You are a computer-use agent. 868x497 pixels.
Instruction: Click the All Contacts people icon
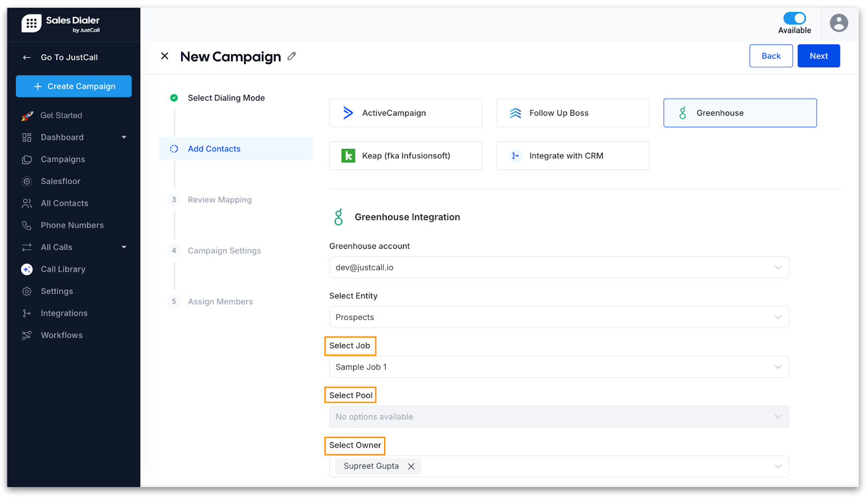pyautogui.click(x=27, y=203)
